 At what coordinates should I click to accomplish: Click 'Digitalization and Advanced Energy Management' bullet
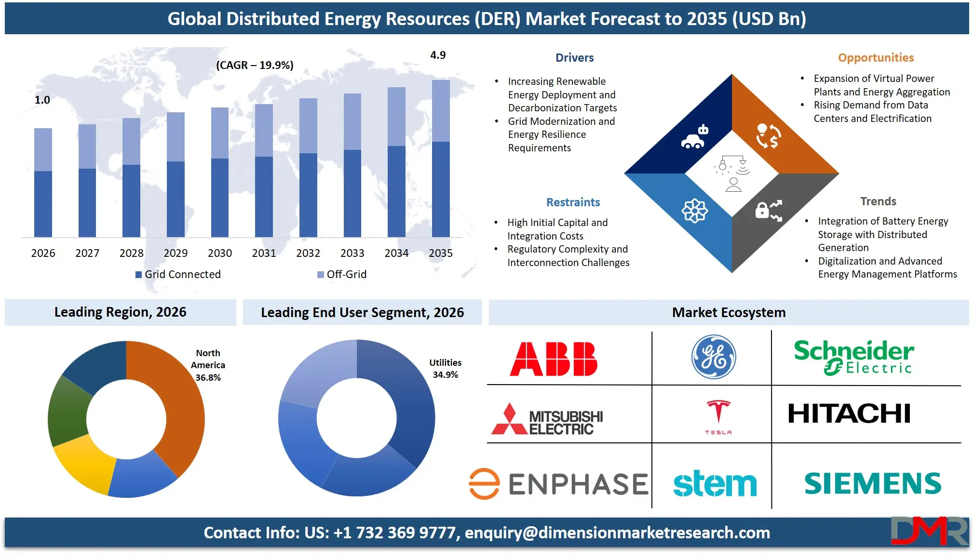887,267
